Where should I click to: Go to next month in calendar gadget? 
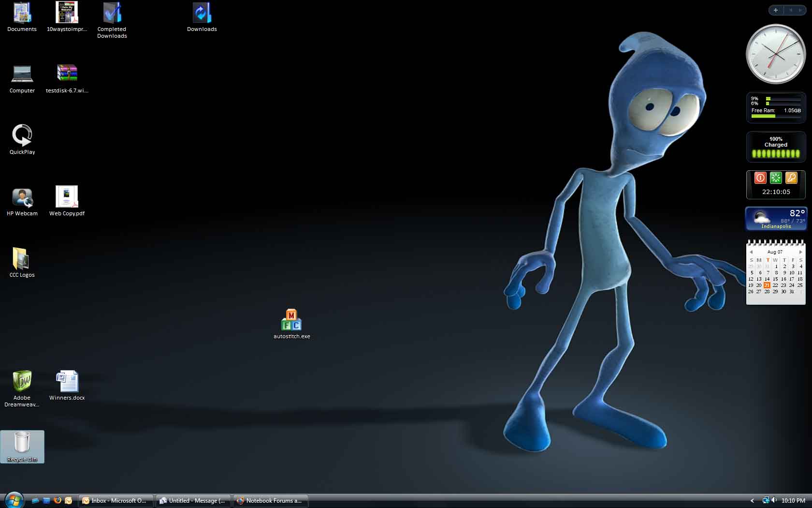point(801,252)
